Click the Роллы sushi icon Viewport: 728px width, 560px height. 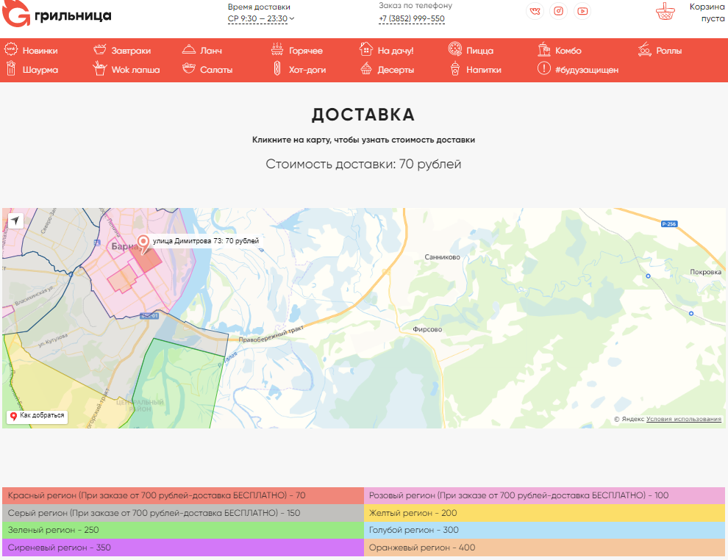click(x=644, y=49)
